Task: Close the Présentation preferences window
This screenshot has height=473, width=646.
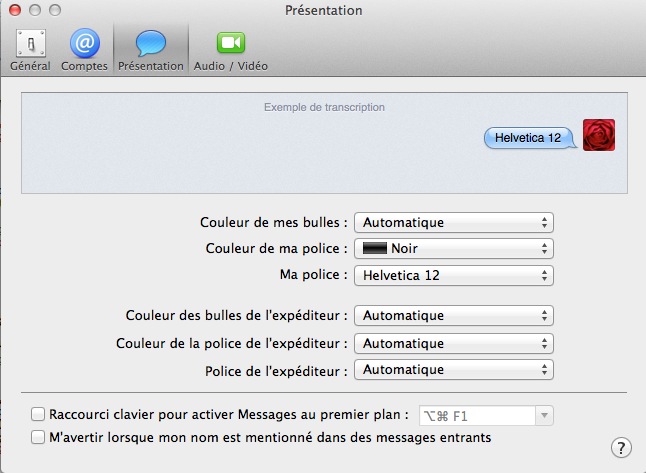Action: (15, 10)
